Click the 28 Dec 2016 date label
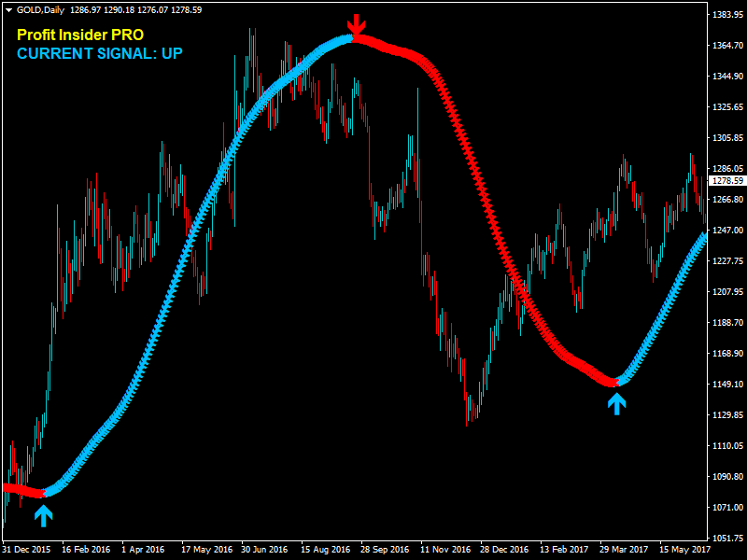This screenshot has width=747, height=560. coord(504,550)
